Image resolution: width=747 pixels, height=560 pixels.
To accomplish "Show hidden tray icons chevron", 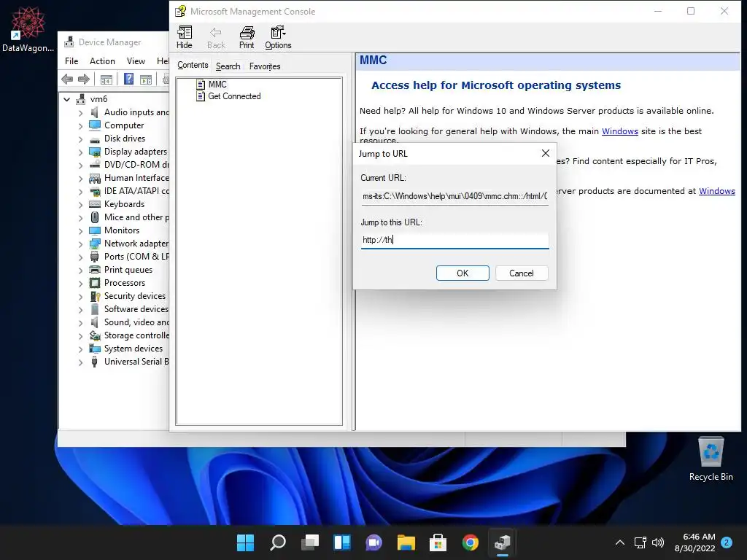I will [x=620, y=542].
